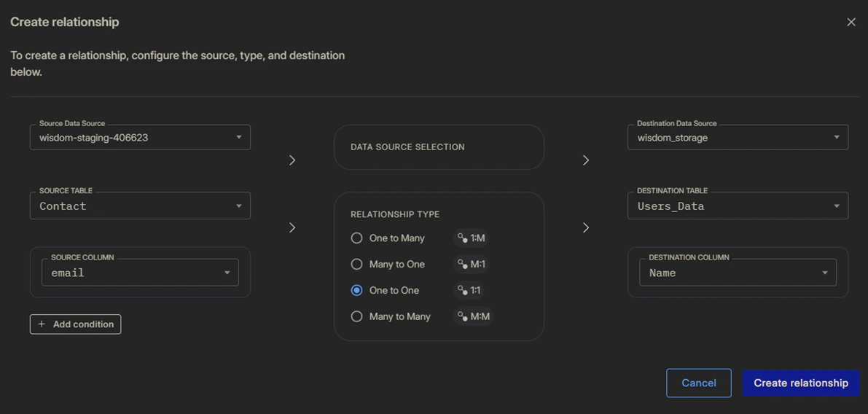Viewport: 868px width, 414px height.
Task: Click the 1:1 relationship badge icon
Action: 469,290
